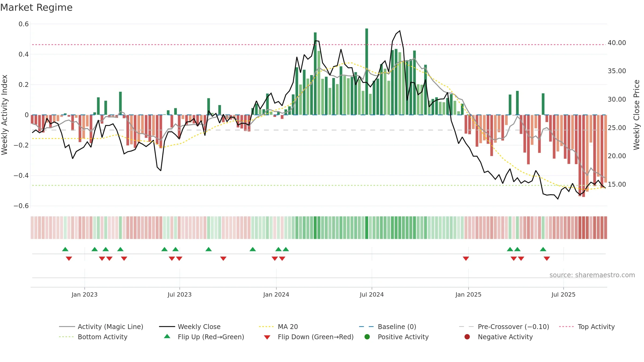Image resolution: width=644 pixels, height=362 pixels.
Task: Click the green Flip Up triangle legend icon
Action: [167, 336]
